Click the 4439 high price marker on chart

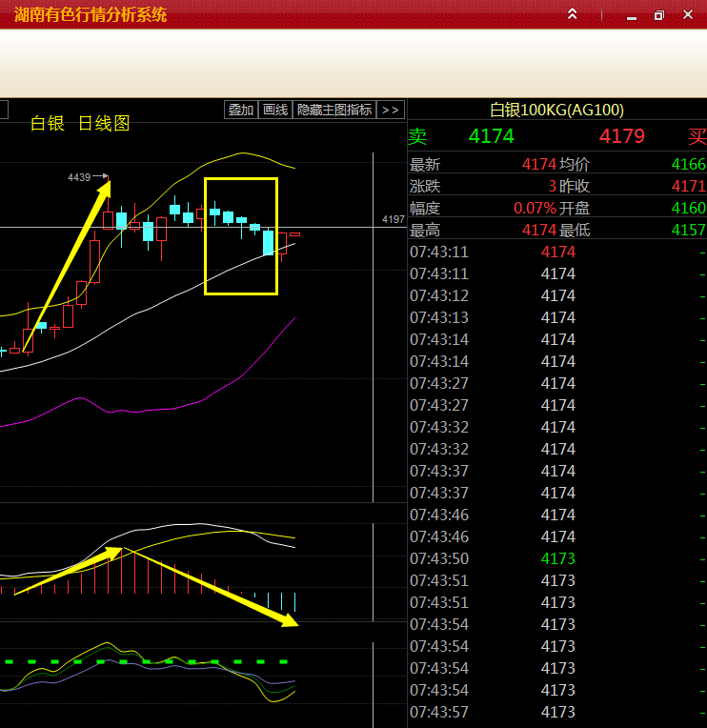79,177
